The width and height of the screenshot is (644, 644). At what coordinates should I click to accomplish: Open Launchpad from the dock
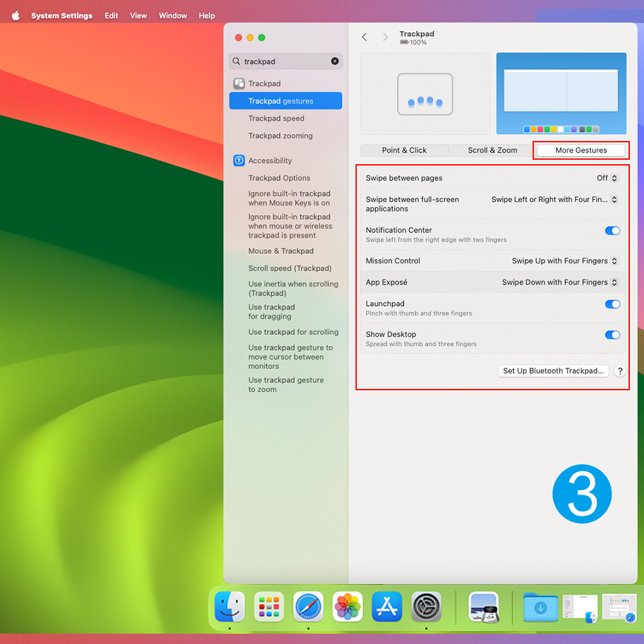(269, 607)
